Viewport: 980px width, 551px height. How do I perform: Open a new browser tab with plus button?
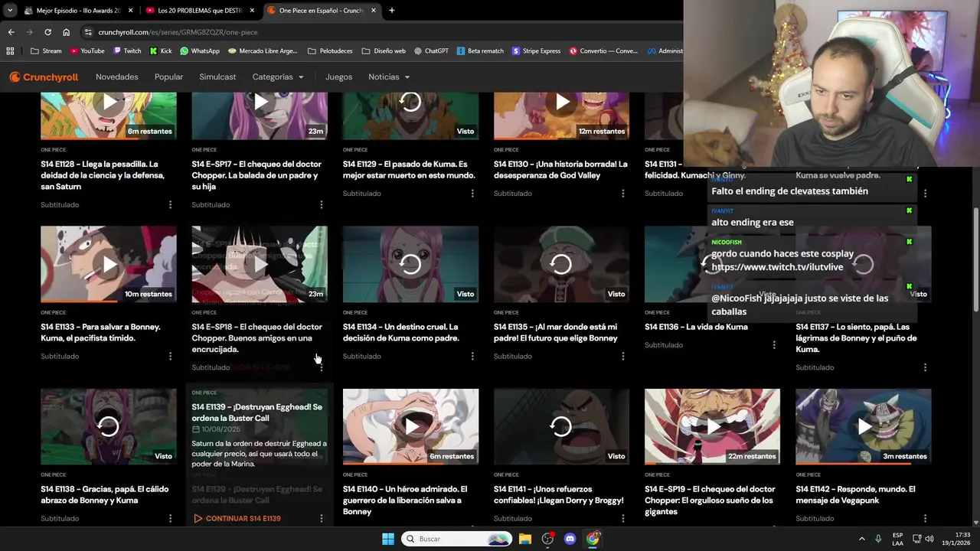(391, 11)
